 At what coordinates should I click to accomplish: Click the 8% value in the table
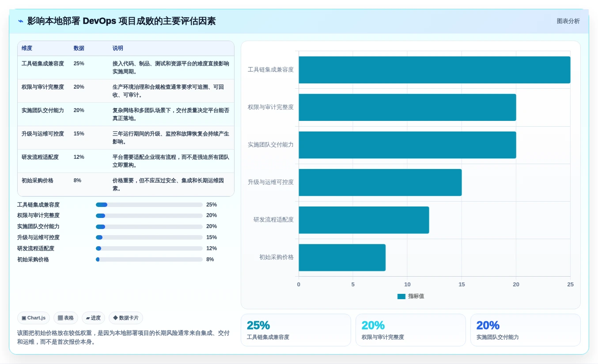click(x=78, y=180)
